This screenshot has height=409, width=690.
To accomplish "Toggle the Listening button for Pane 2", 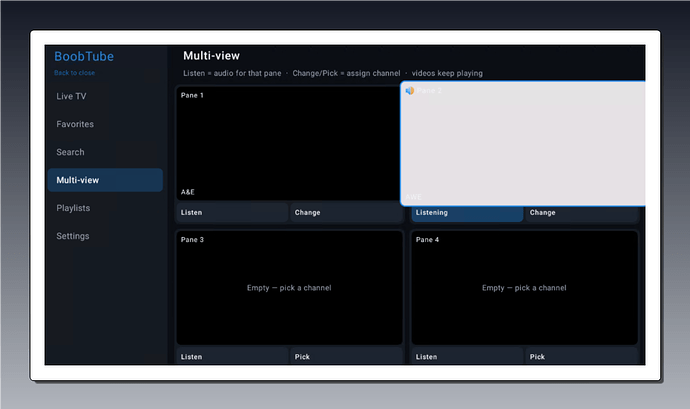I will pos(467,213).
